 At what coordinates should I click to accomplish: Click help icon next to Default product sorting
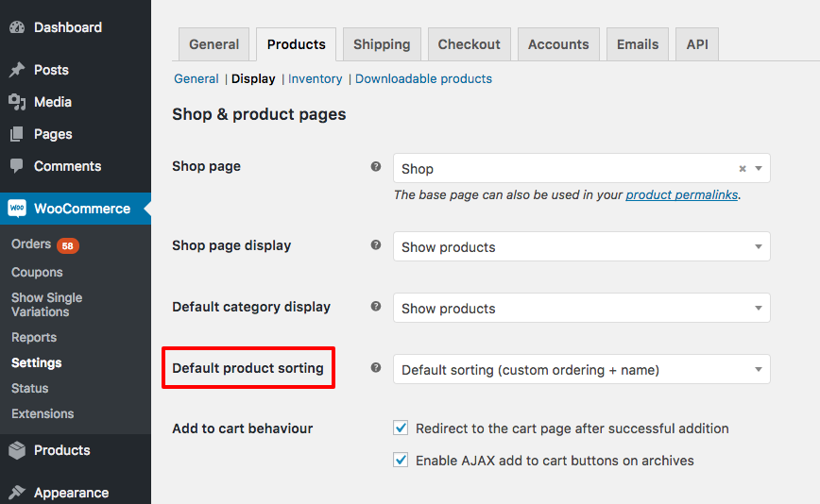click(376, 368)
